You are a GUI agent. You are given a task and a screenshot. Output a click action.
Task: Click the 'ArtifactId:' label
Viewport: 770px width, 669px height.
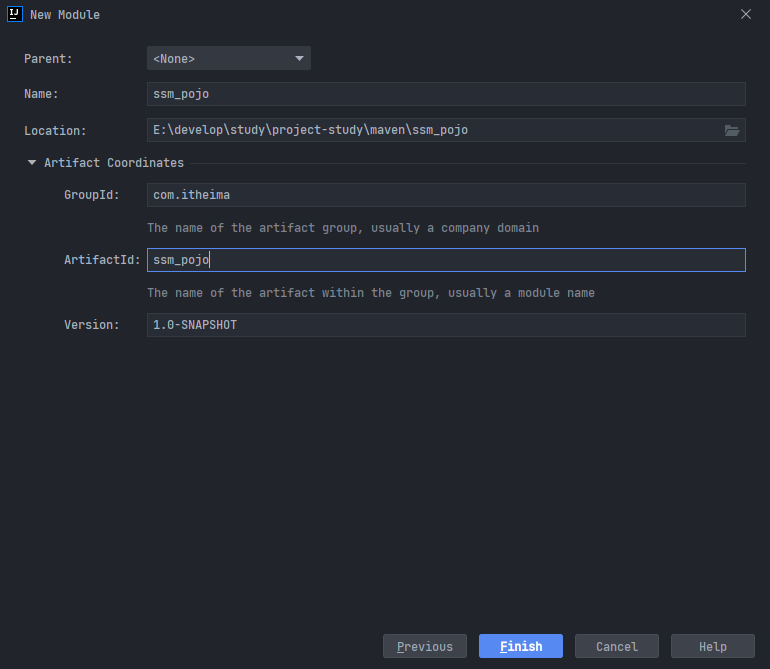[x=102, y=260]
